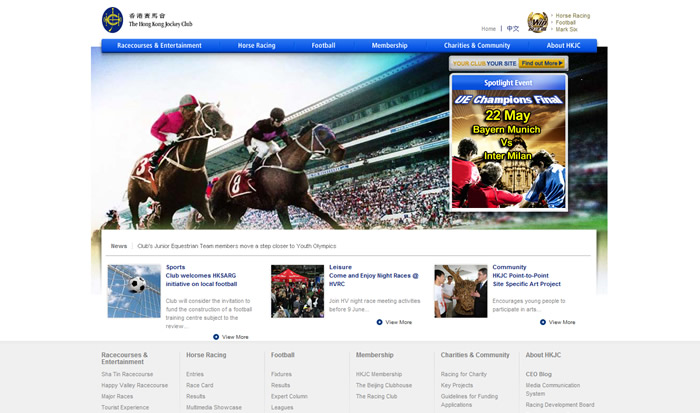Click View More under Leisure article
This screenshot has width=700, height=413.
(x=399, y=322)
